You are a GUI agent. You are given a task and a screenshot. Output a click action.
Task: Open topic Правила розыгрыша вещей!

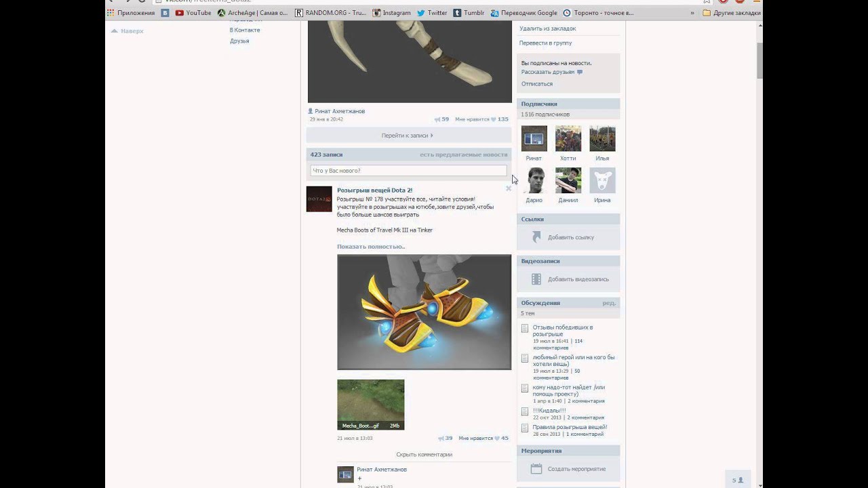point(570,427)
